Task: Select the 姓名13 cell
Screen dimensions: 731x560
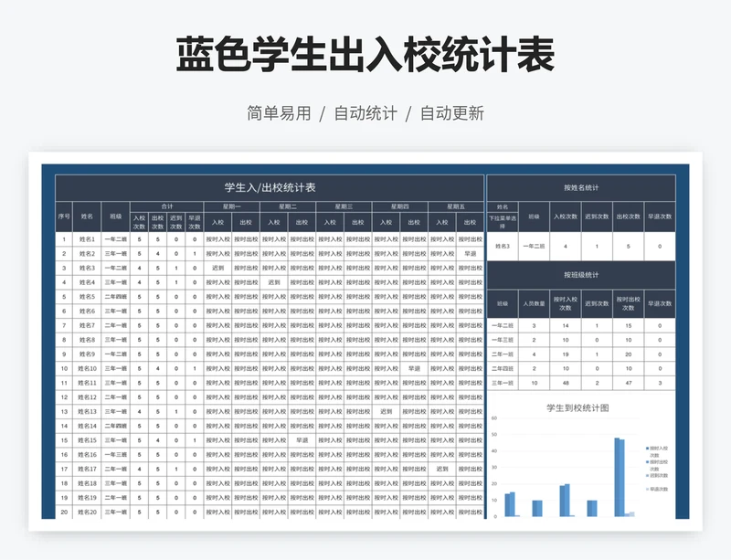Action: (x=87, y=412)
